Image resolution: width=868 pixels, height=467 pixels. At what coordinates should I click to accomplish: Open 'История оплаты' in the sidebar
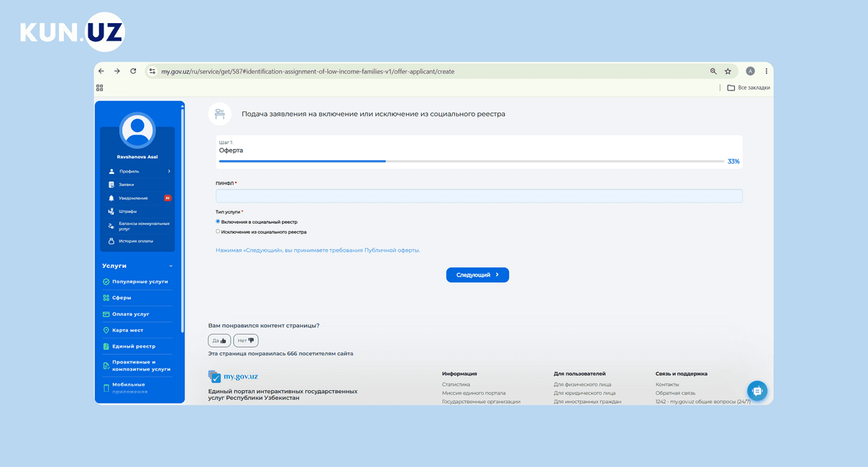coord(137,241)
